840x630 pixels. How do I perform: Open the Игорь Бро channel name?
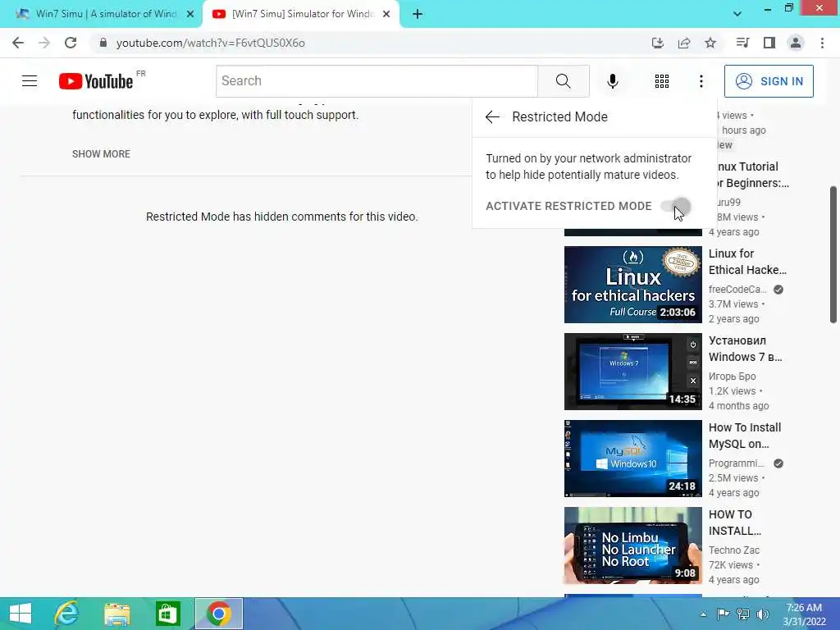coord(732,376)
